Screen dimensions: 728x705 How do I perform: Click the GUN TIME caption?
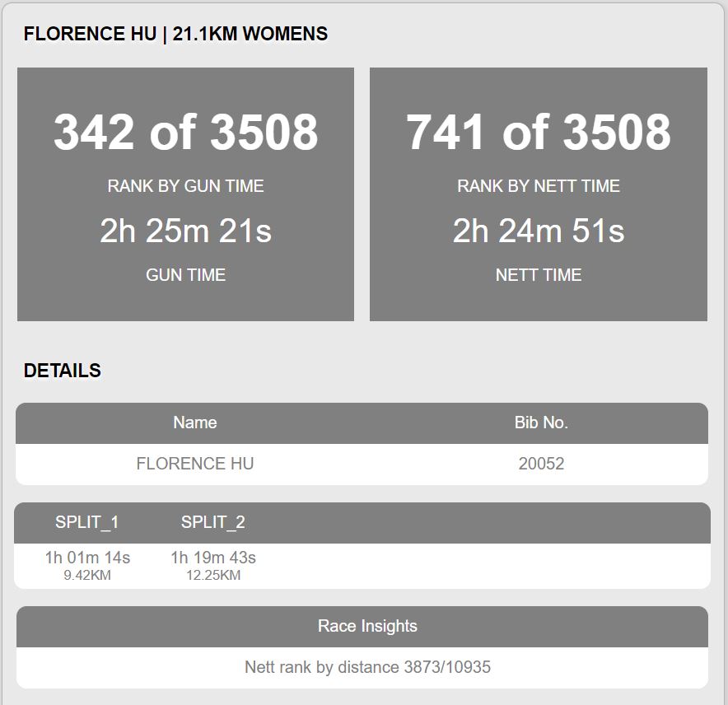[x=186, y=275]
